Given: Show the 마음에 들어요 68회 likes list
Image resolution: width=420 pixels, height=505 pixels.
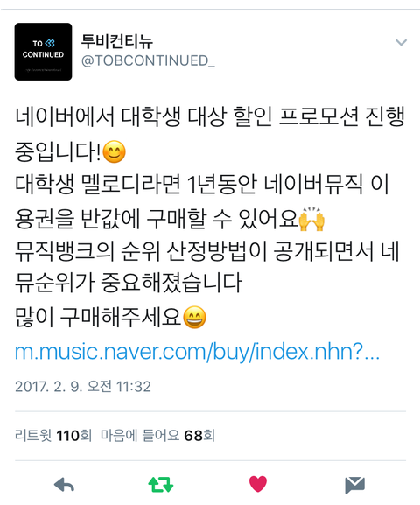Looking at the screenshot, I should coord(157,436).
